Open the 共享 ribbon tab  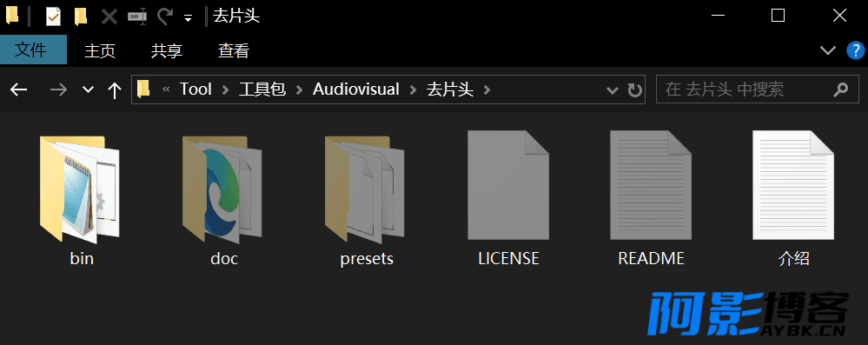click(167, 51)
